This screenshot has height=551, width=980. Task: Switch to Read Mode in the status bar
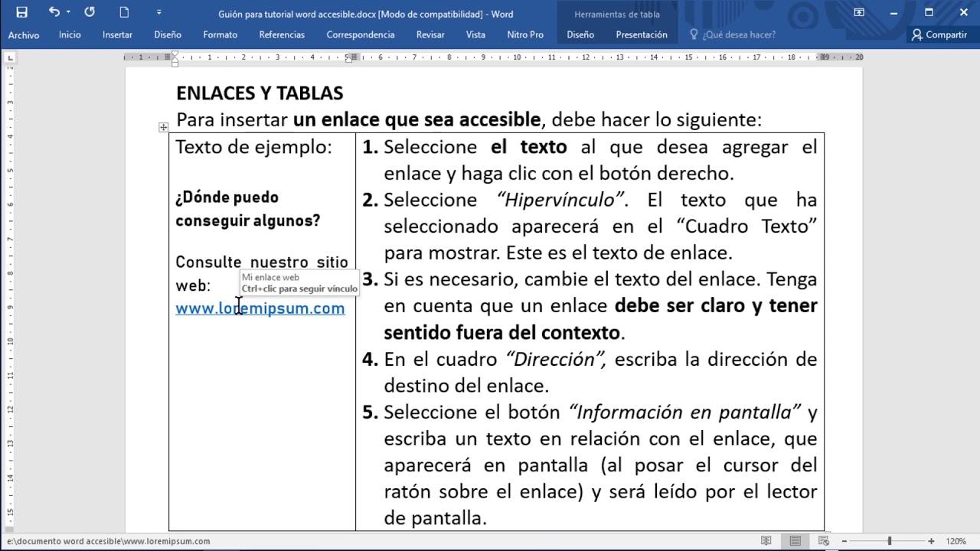click(767, 540)
